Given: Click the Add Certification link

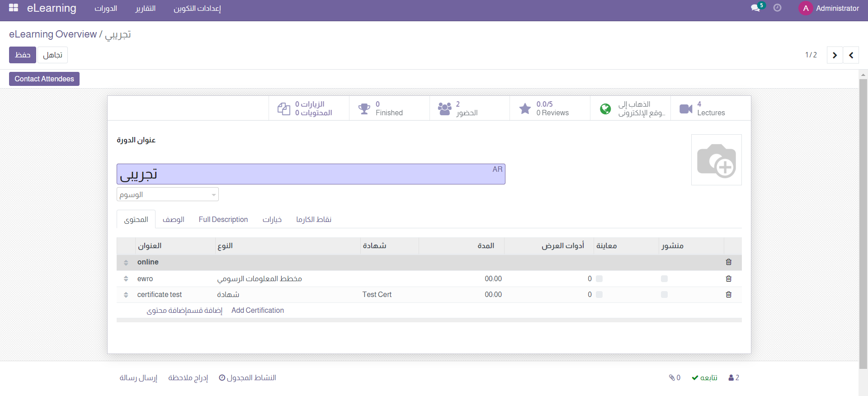Looking at the screenshot, I should (258, 311).
